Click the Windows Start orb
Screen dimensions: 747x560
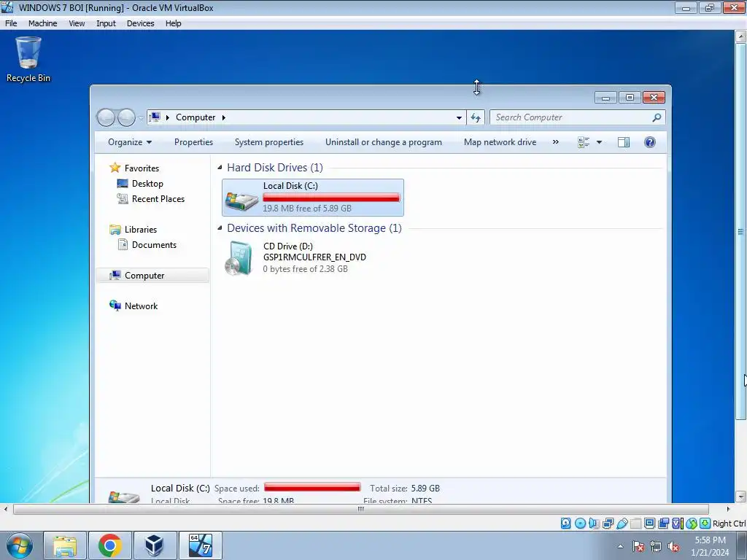click(20, 545)
